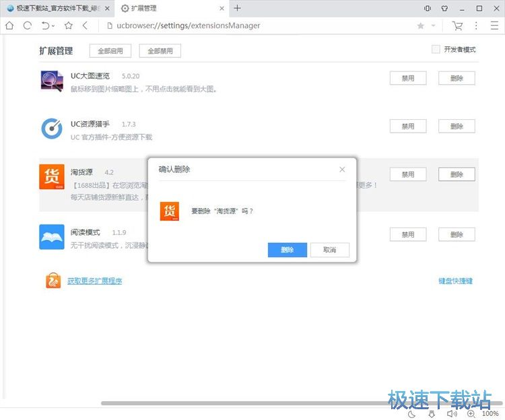Click the sound/vibrate icon in title bar

(x=428, y=8)
